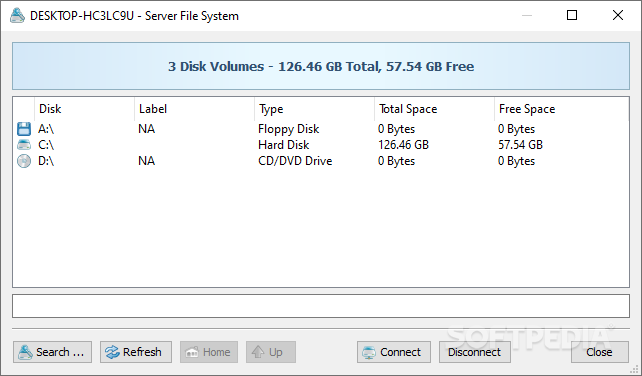Click the 126.46 GB total space value
642x376 pixels.
[403, 145]
